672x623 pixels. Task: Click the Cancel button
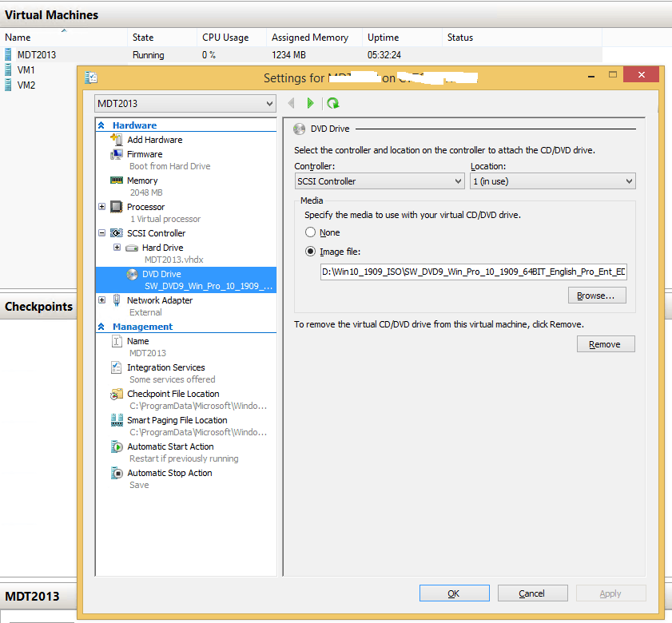point(533,593)
